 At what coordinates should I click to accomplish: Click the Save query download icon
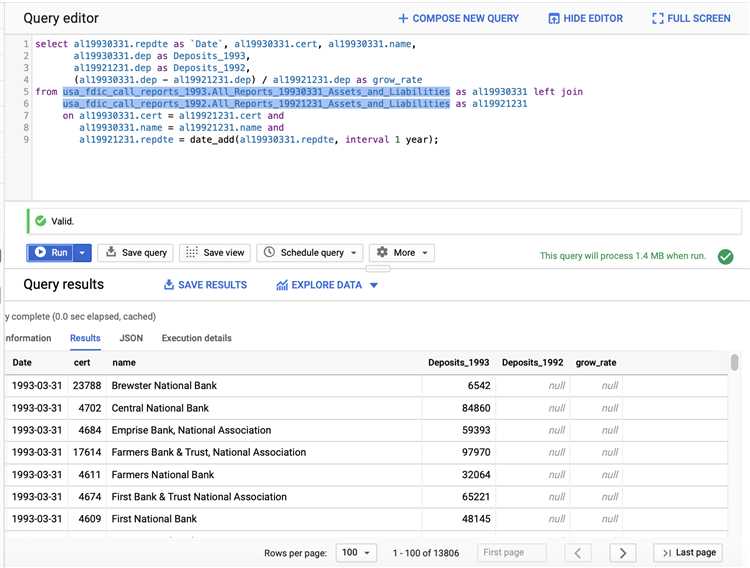point(111,251)
